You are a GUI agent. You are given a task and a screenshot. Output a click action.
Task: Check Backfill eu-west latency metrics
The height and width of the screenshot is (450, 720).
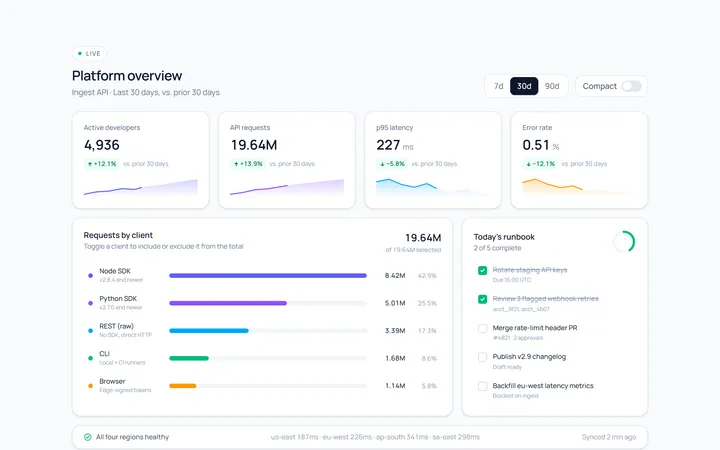(x=482, y=386)
